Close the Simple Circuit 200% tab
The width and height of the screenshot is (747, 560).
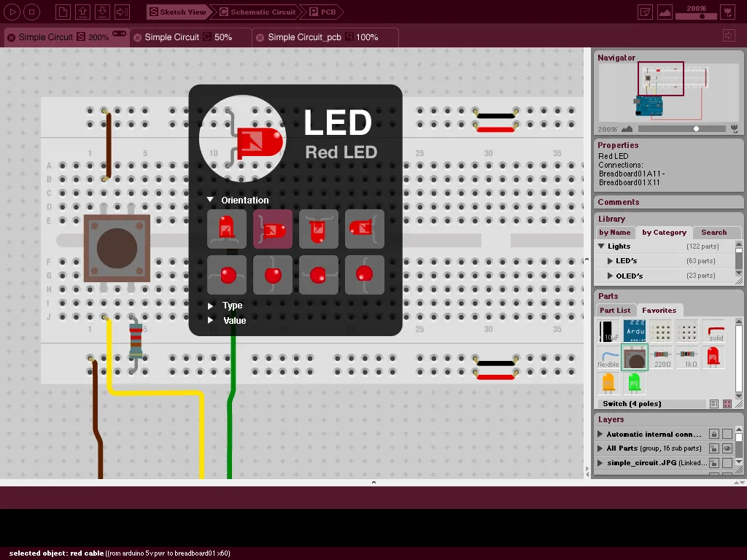[11, 38]
